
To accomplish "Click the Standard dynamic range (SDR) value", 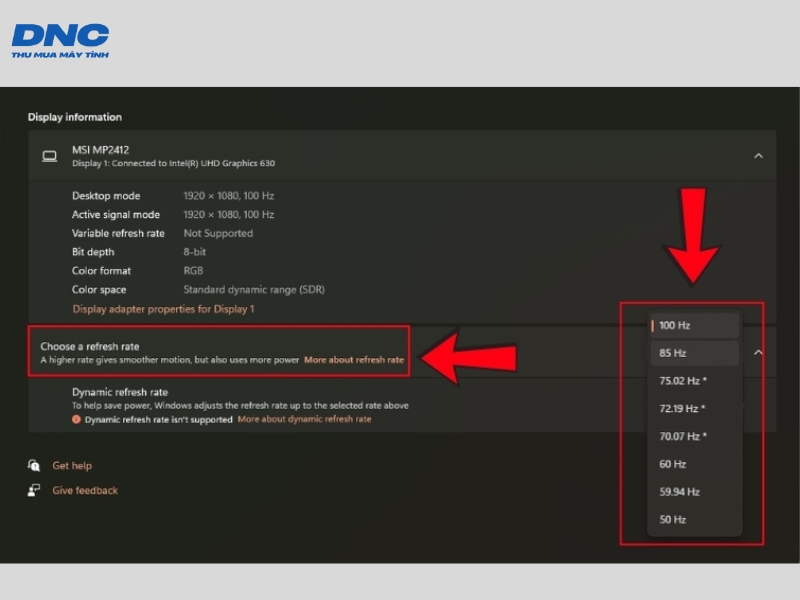I will click(x=254, y=289).
